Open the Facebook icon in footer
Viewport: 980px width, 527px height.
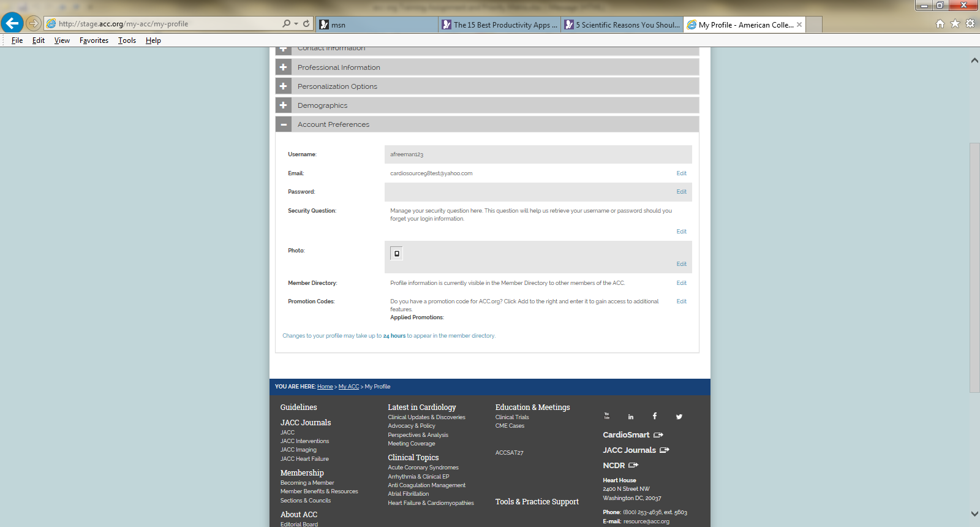coord(655,416)
